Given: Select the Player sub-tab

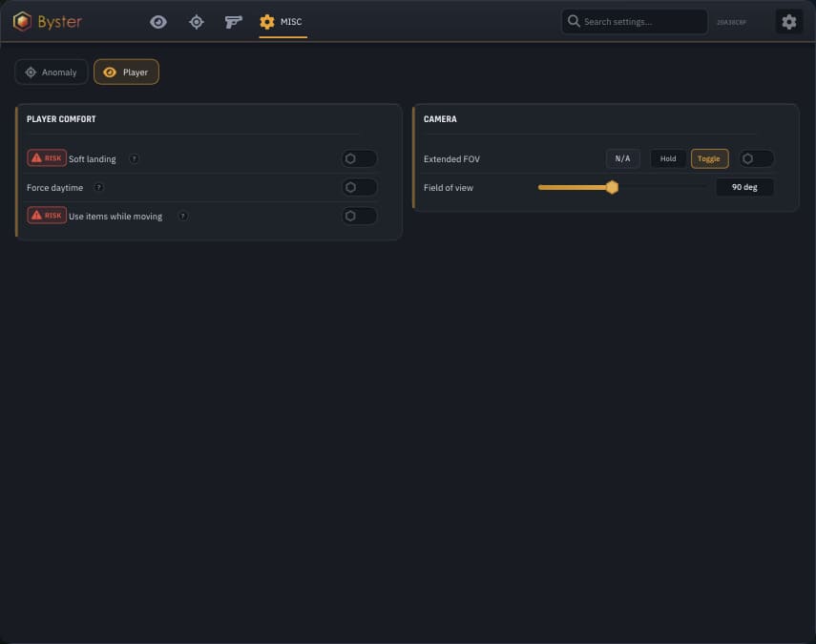Looking at the screenshot, I should [x=127, y=73].
